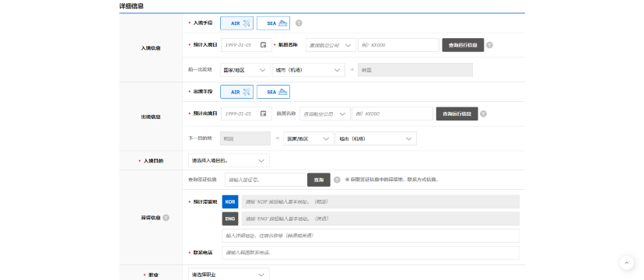Open help icon beside departure flight search button
Image resolution: width=644 pixels, height=280 pixels.
click(x=484, y=114)
